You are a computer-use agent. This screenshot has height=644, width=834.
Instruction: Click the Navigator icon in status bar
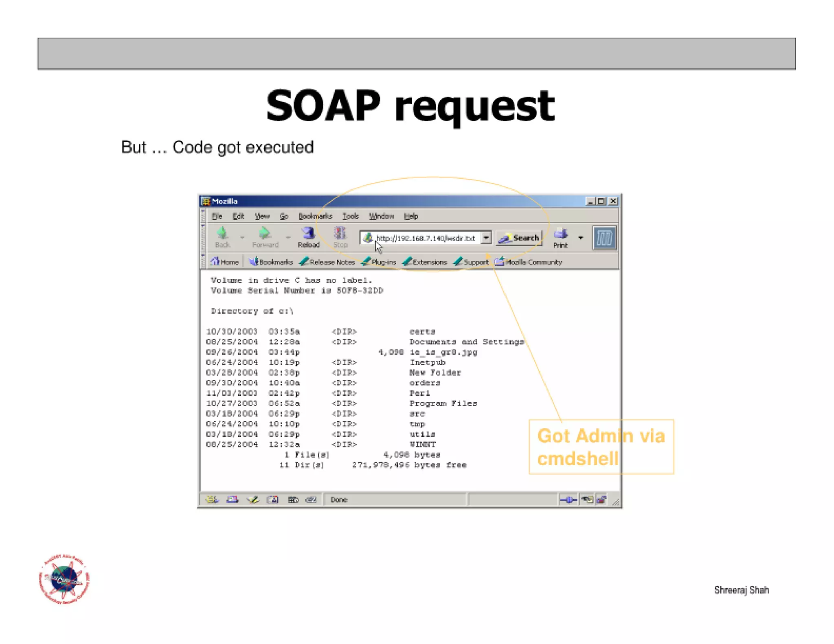(212, 499)
